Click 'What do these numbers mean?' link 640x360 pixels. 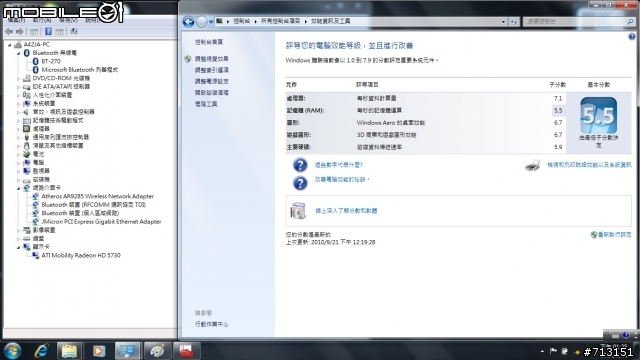[338, 165]
